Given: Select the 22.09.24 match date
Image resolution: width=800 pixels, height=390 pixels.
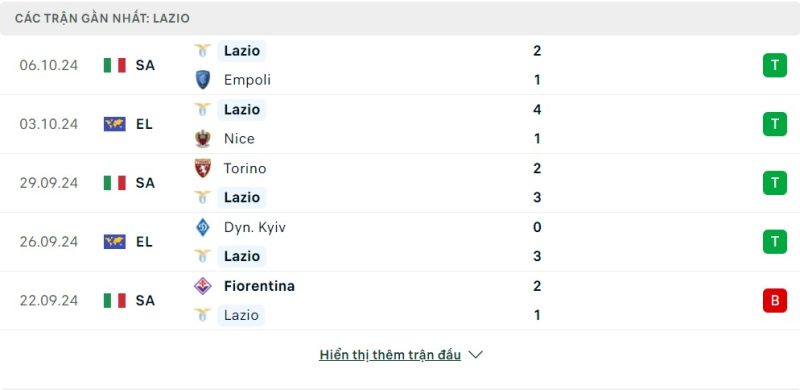Looking at the screenshot, I should pyautogui.click(x=49, y=300).
